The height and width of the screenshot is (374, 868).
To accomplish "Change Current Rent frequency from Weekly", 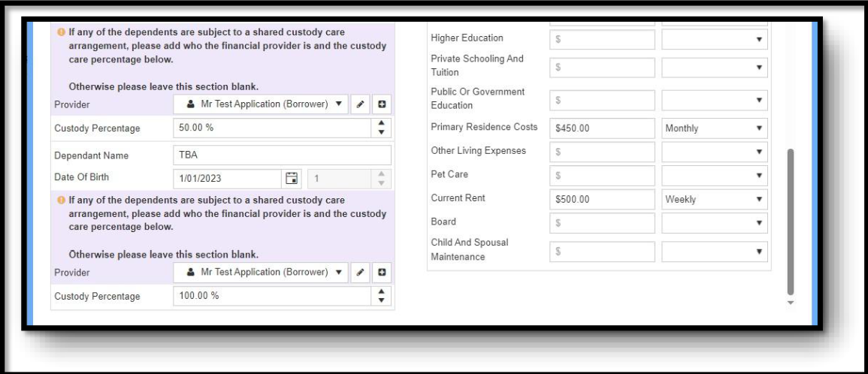I will coord(714,200).
